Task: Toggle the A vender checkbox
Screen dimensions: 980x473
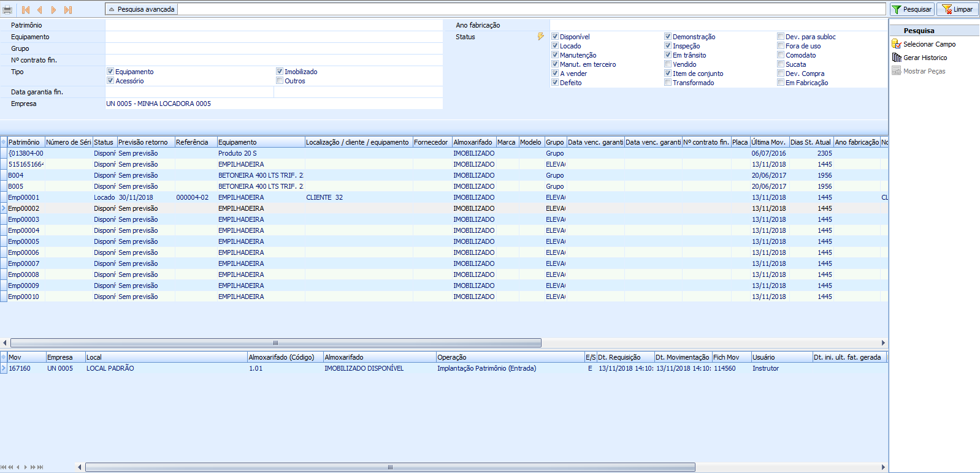Action: pyautogui.click(x=555, y=74)
